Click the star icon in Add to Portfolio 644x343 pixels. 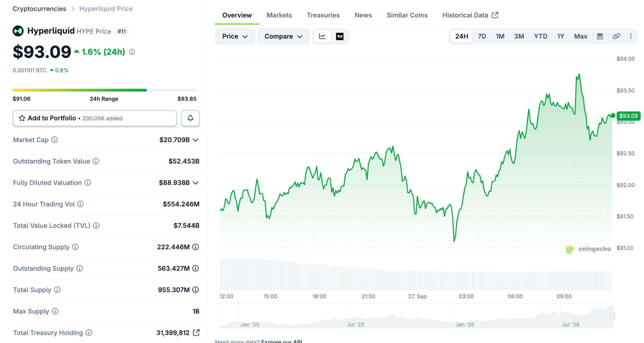coord(22,118)
